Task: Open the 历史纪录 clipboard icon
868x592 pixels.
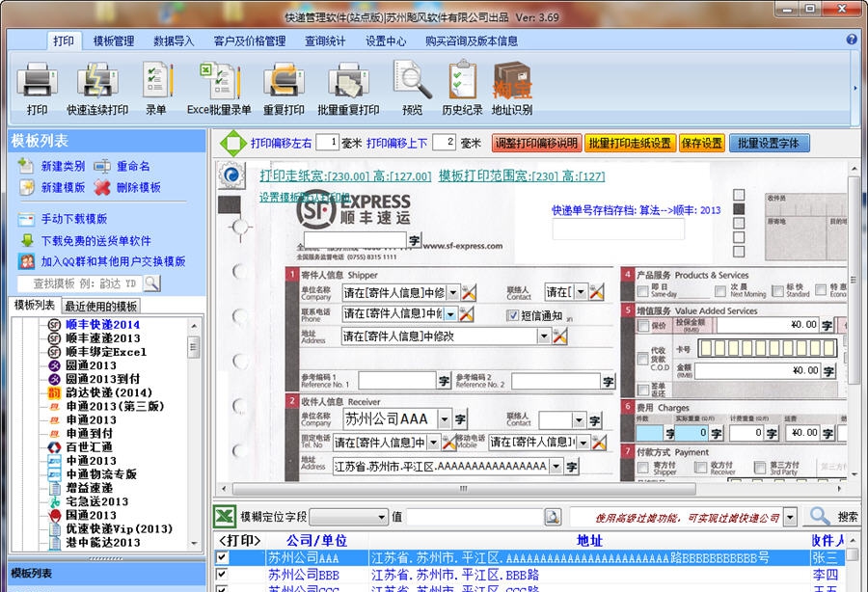Action: [x=462, y=81]
